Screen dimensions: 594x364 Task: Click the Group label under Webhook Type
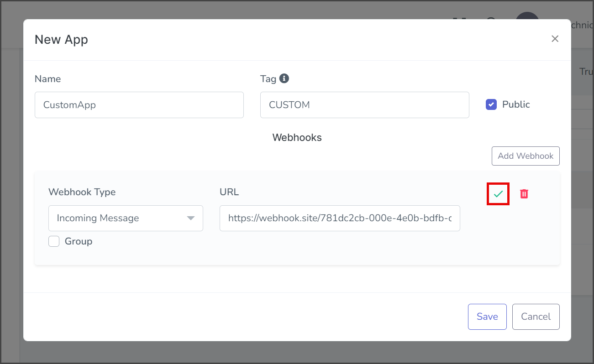click(79, 241)
